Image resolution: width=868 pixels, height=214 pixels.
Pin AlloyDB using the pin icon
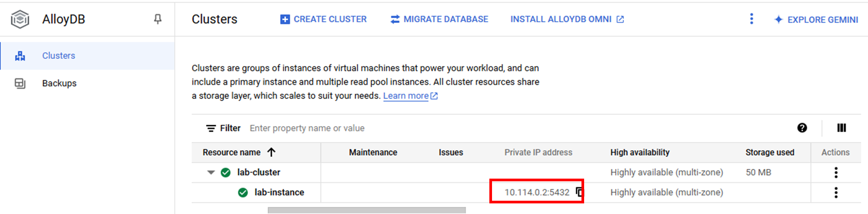click(158, 19)
